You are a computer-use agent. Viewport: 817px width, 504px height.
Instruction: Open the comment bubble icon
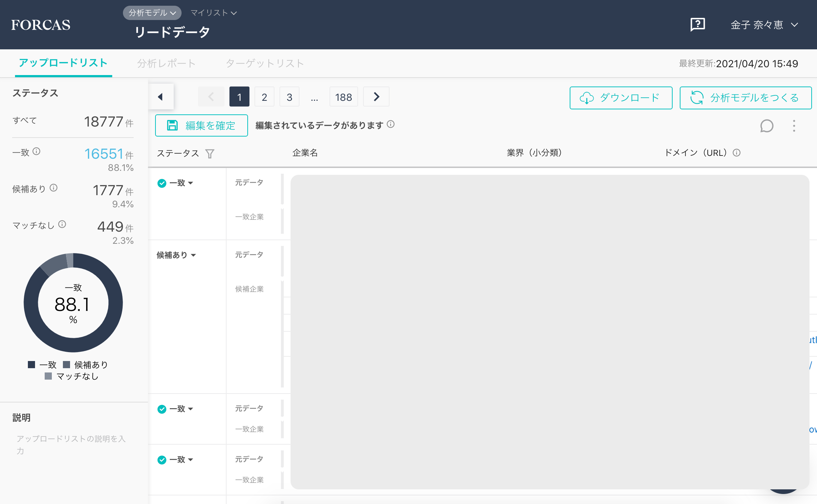coord(767,126)
